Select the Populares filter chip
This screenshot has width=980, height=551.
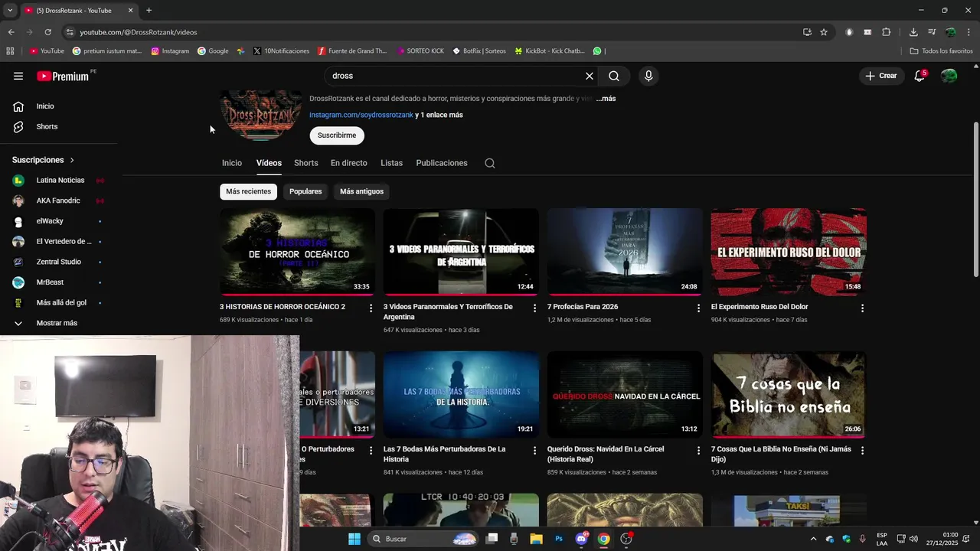305,191
